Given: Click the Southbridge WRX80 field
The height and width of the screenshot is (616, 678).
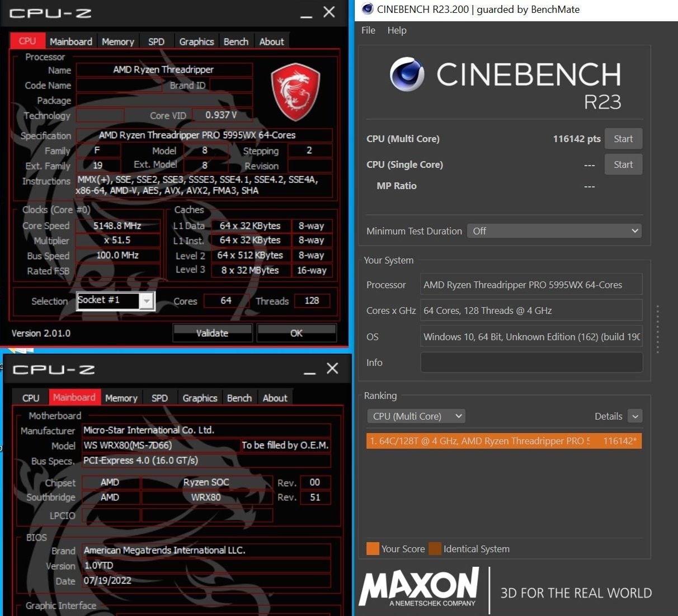Looking at the screenshot, I should pyautogui.click(x=206, y=497).
